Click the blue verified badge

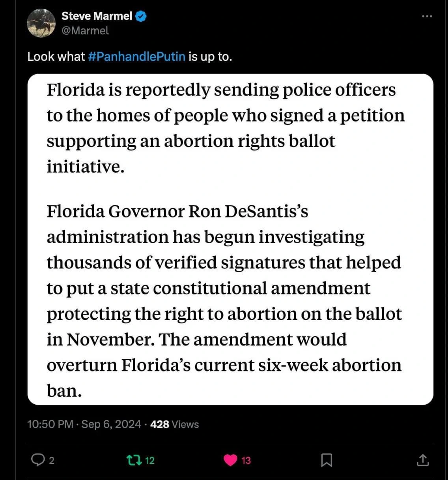(141, 16)
